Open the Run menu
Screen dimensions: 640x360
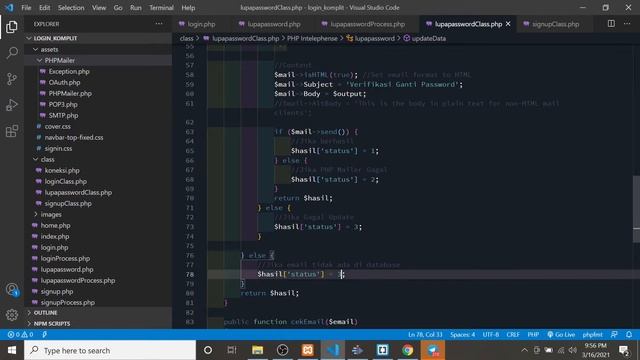136,8
